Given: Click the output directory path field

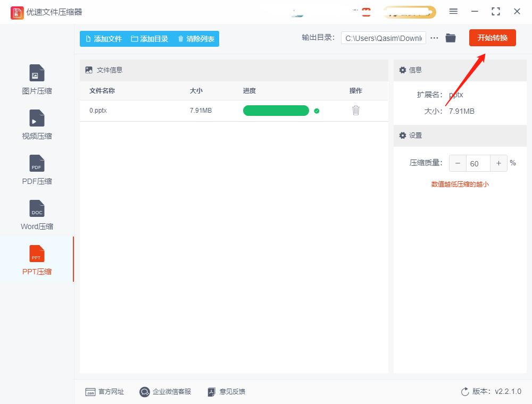Looking at the screenshot, I should click(x=383, y=38).
